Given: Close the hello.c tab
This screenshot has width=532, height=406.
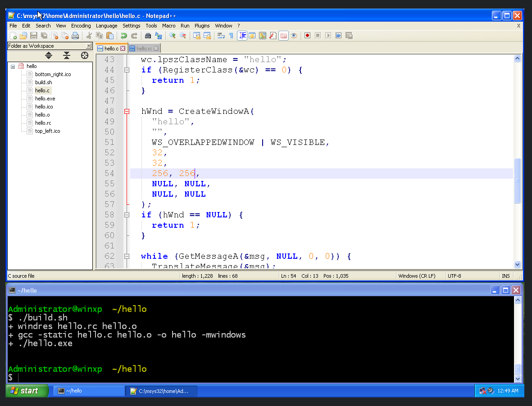Looking at the screenshot, I should click(123, 49).
